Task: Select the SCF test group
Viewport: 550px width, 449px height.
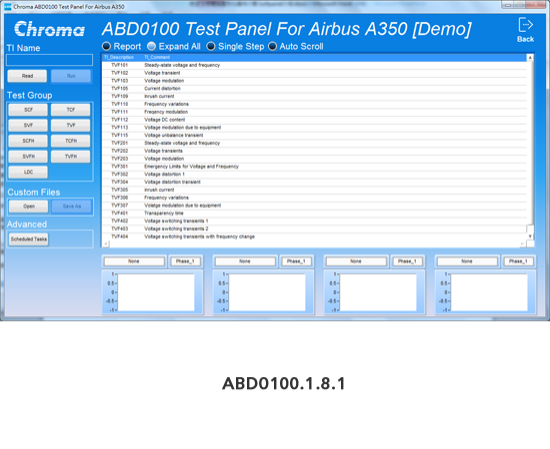Action: tap(28, 110)
